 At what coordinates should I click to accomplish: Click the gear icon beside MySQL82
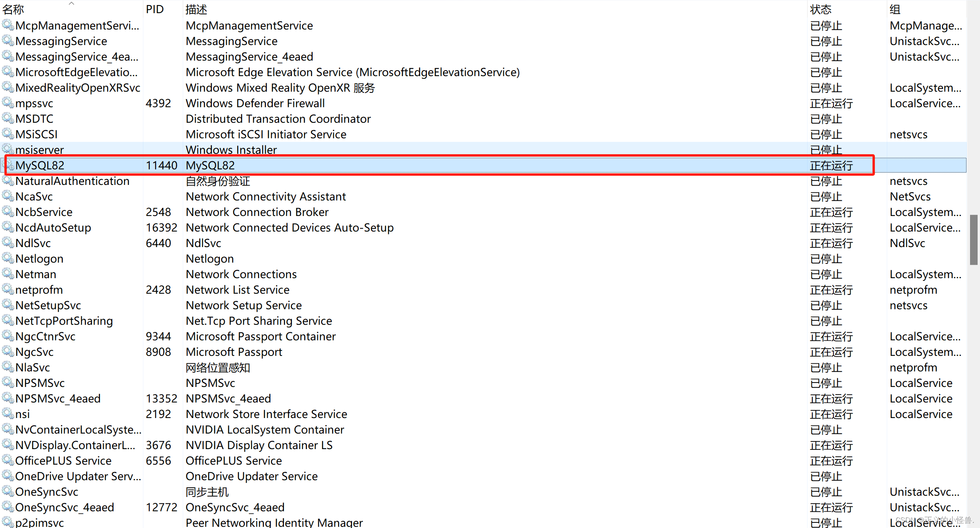tap(8, 165)
